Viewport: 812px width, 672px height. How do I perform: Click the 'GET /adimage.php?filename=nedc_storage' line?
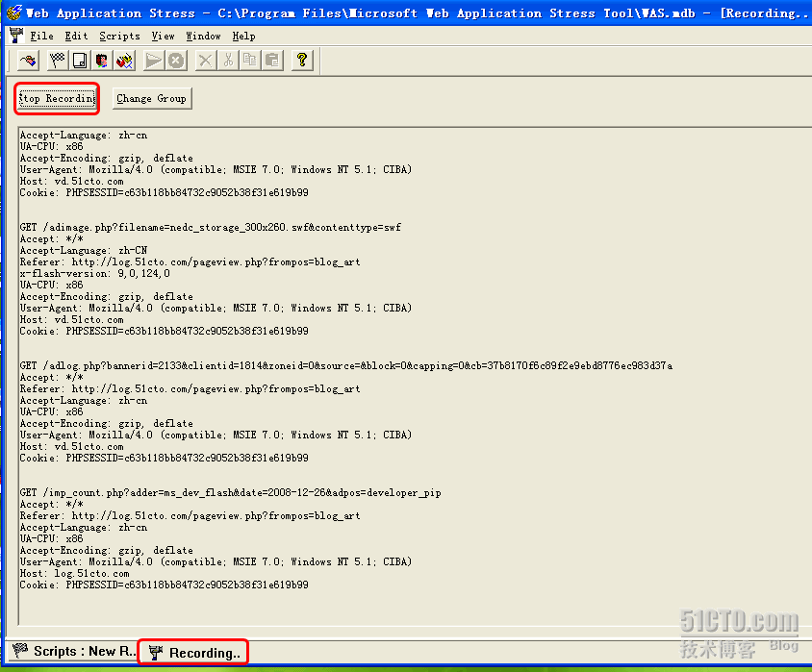(211, 227)
